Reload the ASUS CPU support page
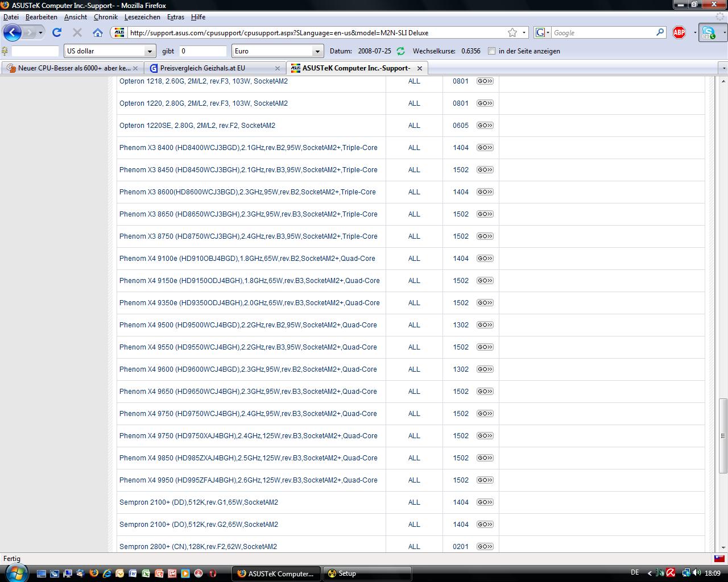Viewport: 728px width, 582px height. point(57,32)
